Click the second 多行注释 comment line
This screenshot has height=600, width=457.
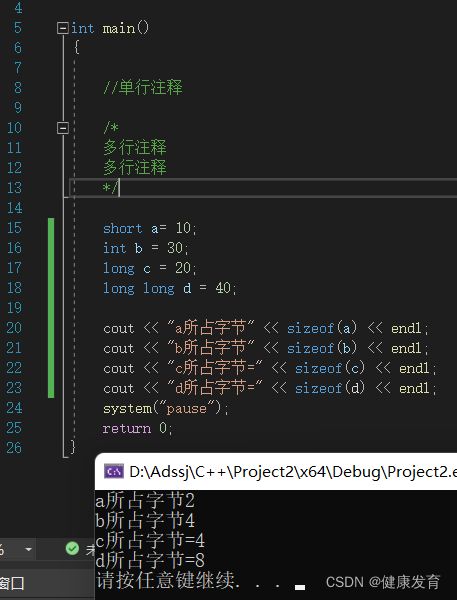(x=135, y=167)
